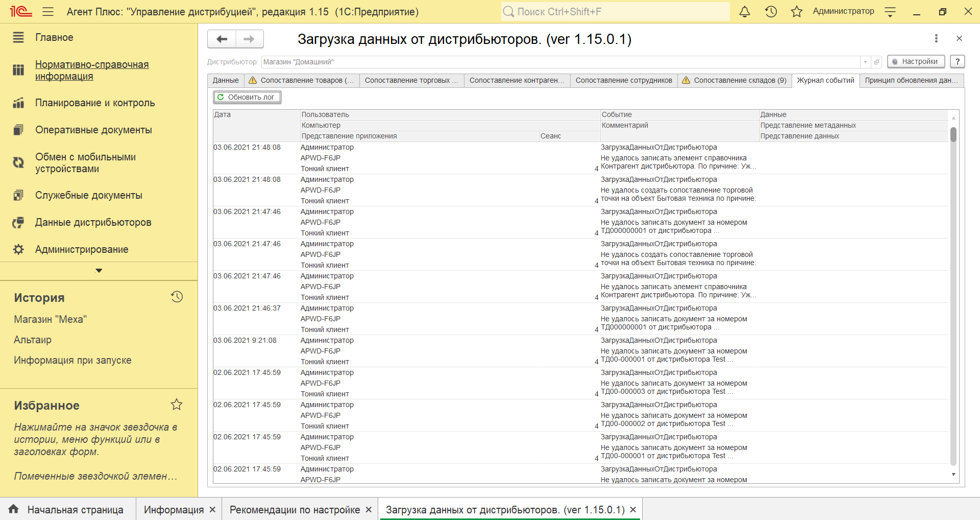Select log row dated 03.06.2021 9:21:08
Image resolution: width=980 pixels, height=520 pixels.
tap(580, 351)
